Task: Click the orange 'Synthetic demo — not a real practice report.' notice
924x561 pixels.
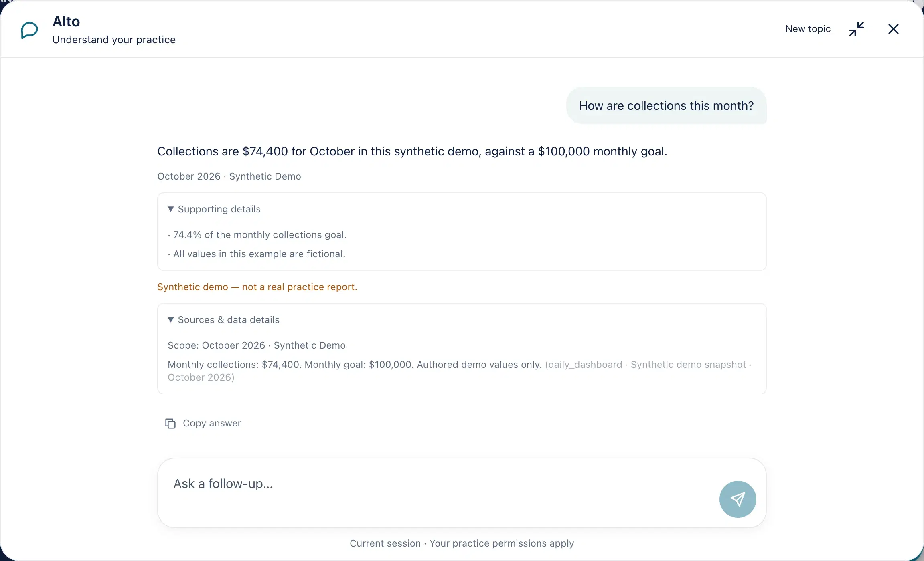Action: coord(257,287)
